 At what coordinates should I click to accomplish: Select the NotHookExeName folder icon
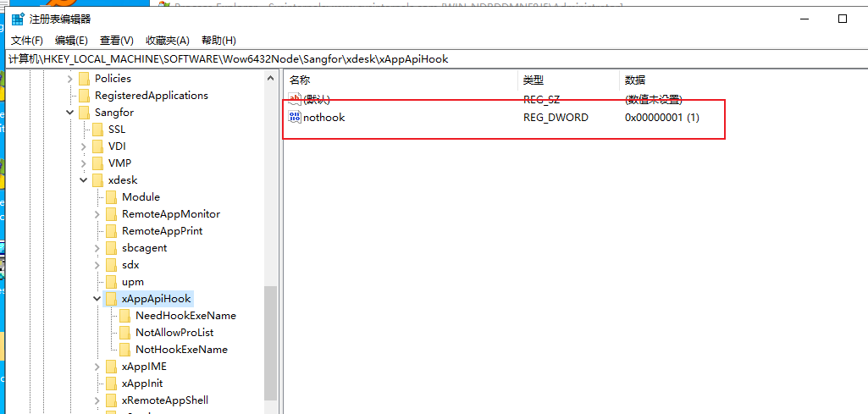(124, 350)
